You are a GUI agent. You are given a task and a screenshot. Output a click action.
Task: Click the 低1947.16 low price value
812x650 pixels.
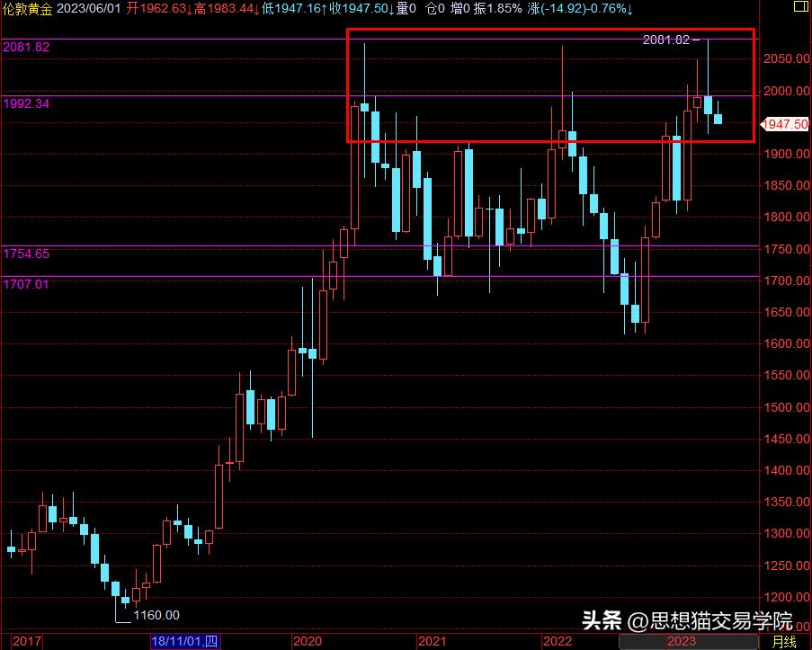(294, 9)
